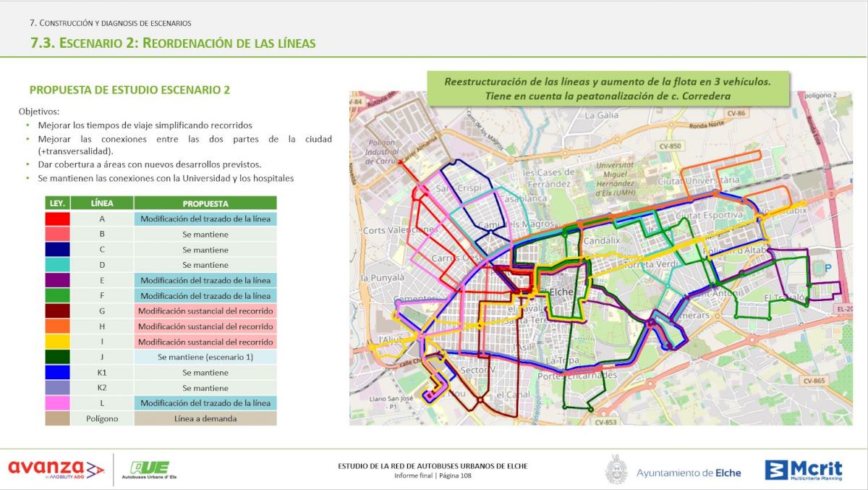Viewport: 868px width, 490px height.
Task: Click the Avanza logo in the footer
Action: (x=56, y=469)
